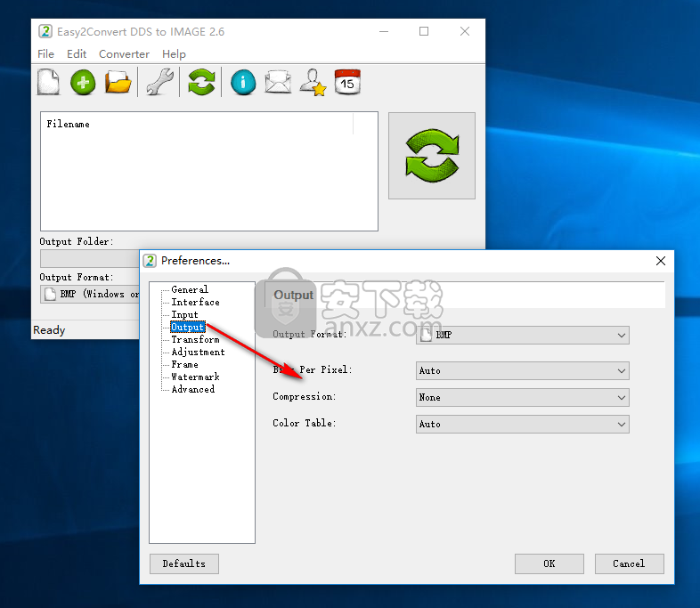Click the green plus Add file icon
The width and height of the screenshot is (700, 608).
[x=83, y=83]
